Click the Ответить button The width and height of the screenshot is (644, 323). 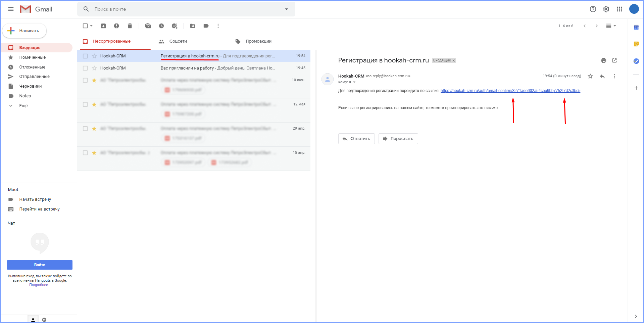coord(356,139)
